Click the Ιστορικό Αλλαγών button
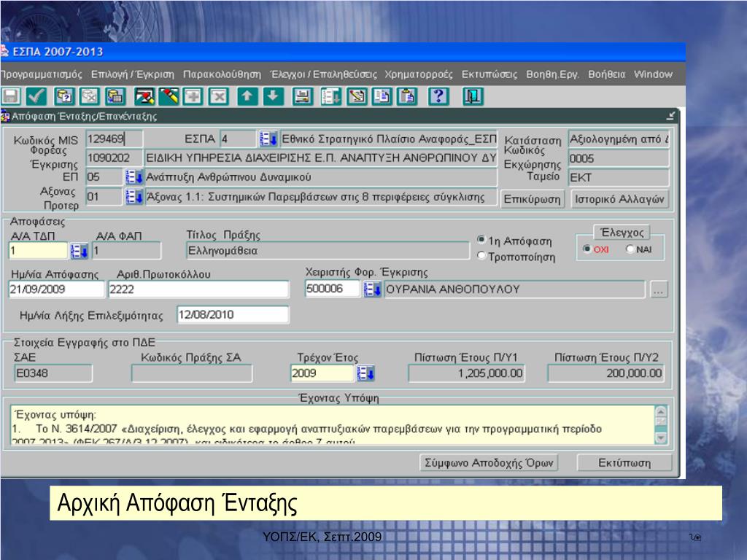747x560 pixels. (619, 199)
